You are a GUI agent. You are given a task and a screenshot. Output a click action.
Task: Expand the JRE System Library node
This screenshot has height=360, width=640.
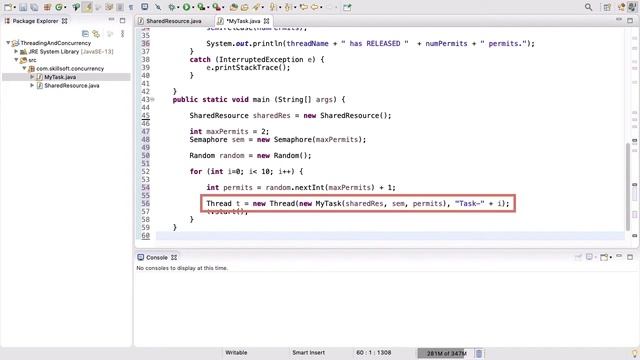click(16, 51)
